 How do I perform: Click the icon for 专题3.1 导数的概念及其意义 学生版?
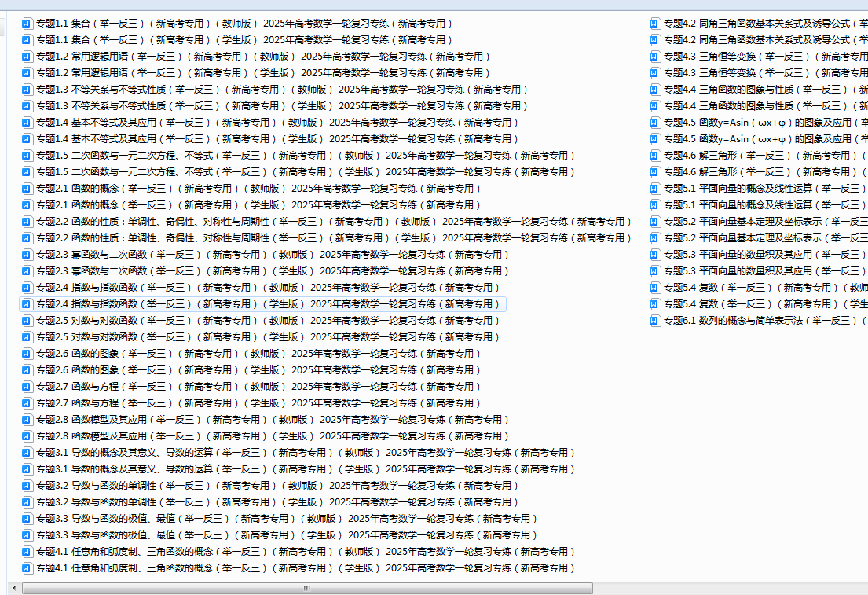[27, 469]
